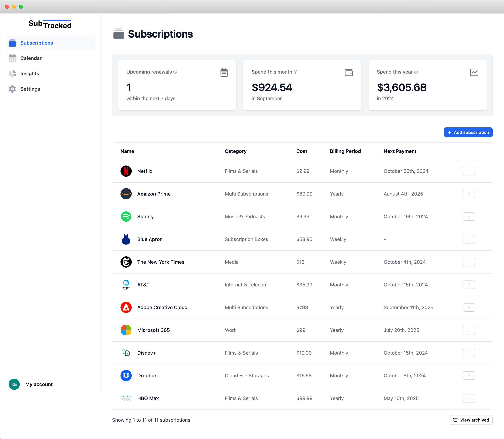Screen dimensions: 504x439
Task: Click the Add subscription button
Action: tap(468, 132)
